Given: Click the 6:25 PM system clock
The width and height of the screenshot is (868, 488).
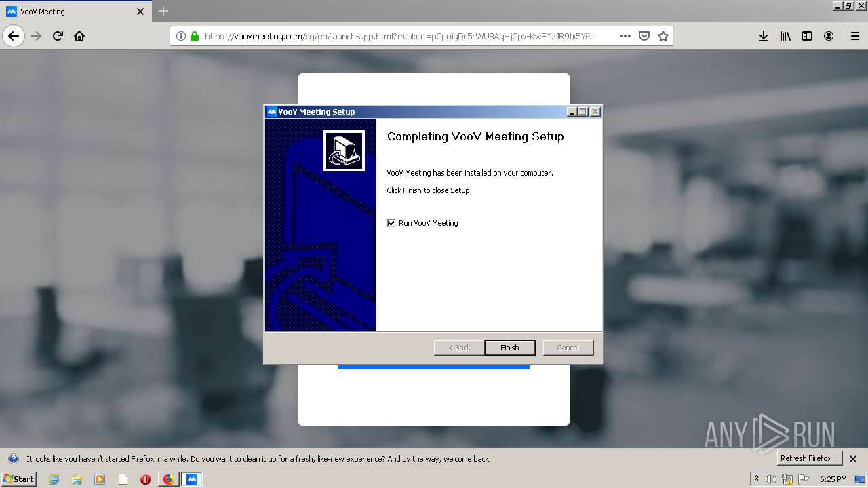Looking at the screenshot, I should pyautogui.click(x=833, y=479).
